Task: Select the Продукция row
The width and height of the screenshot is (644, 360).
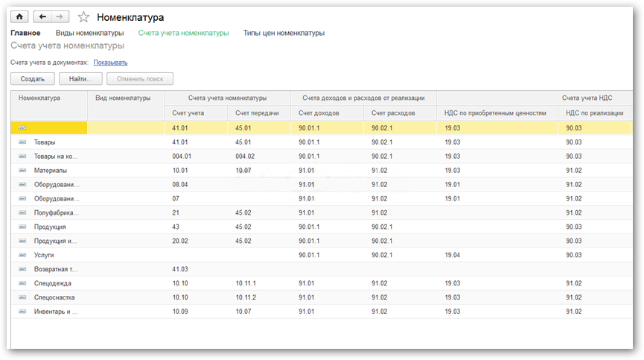Action: pyautogui.click(x=50, y=227)
